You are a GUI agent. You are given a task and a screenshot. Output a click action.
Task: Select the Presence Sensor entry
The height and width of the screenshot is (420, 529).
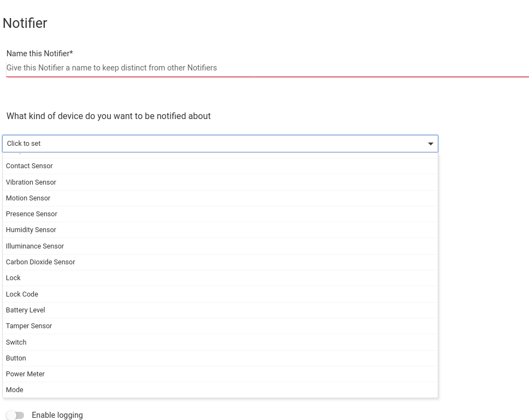click(x=32, y=214)
